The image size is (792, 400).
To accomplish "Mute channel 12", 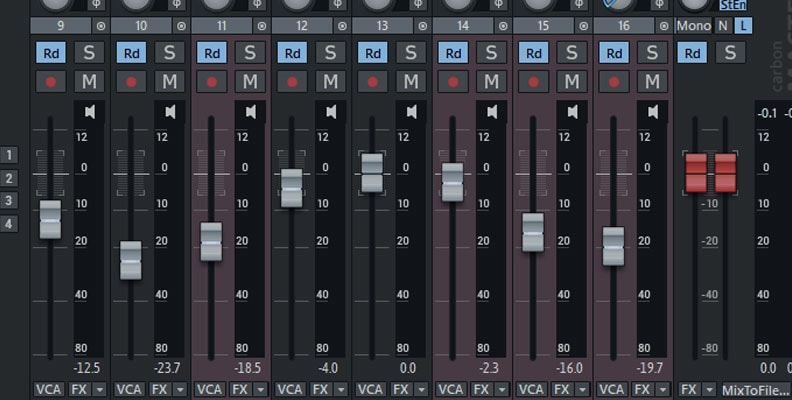I will [x=330, y=81].
